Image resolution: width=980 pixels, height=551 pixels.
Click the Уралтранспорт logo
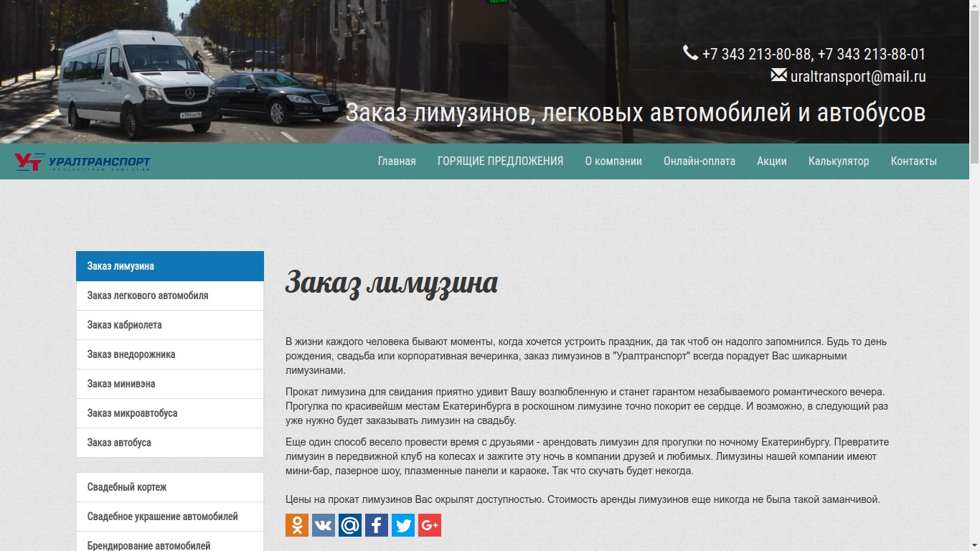(x=83, y=161)
